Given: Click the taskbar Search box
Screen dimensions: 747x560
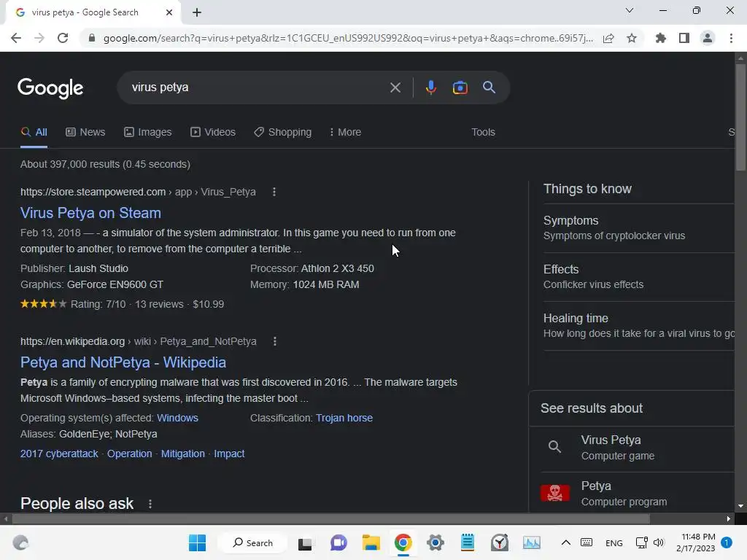Looking at the screenshot, I should [252, 542].
